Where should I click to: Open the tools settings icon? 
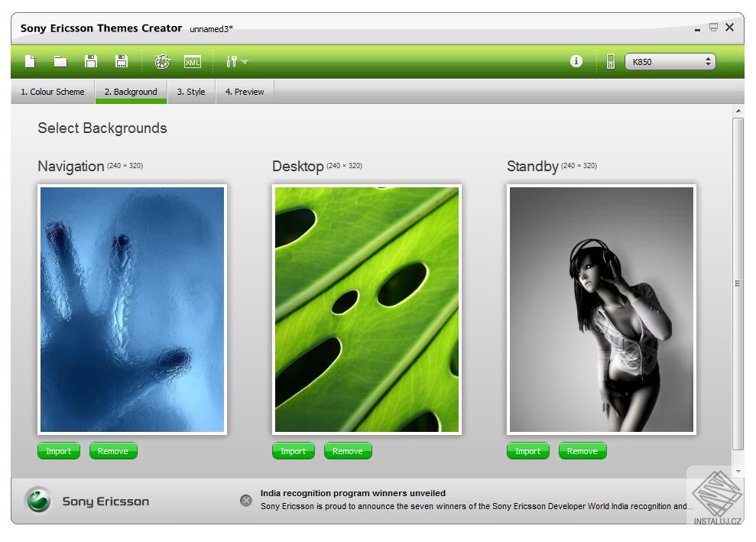pos(231,62)
